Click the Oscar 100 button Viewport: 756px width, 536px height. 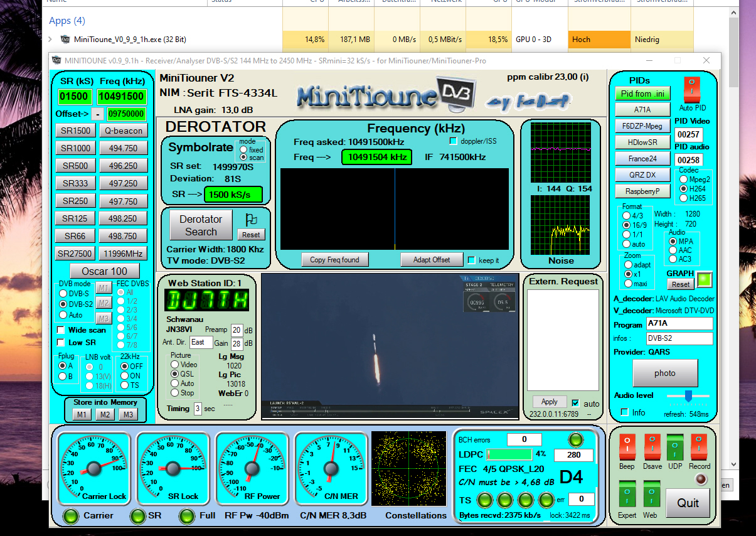coord(104,271)
